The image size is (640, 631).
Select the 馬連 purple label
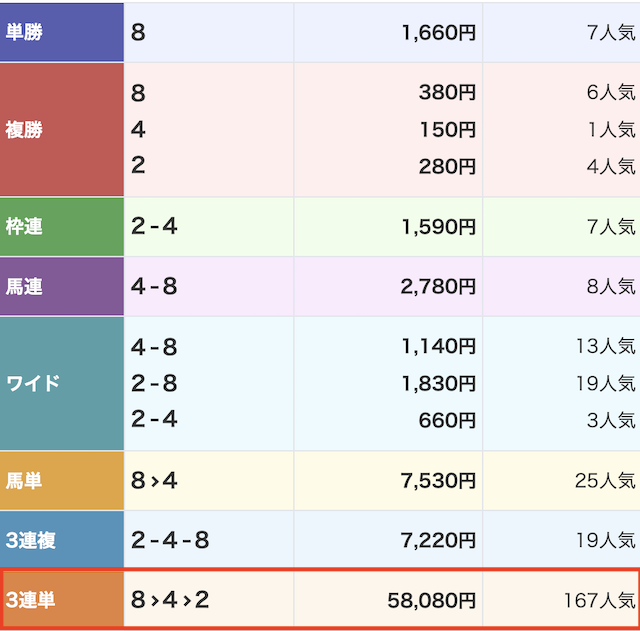(62, 286)
